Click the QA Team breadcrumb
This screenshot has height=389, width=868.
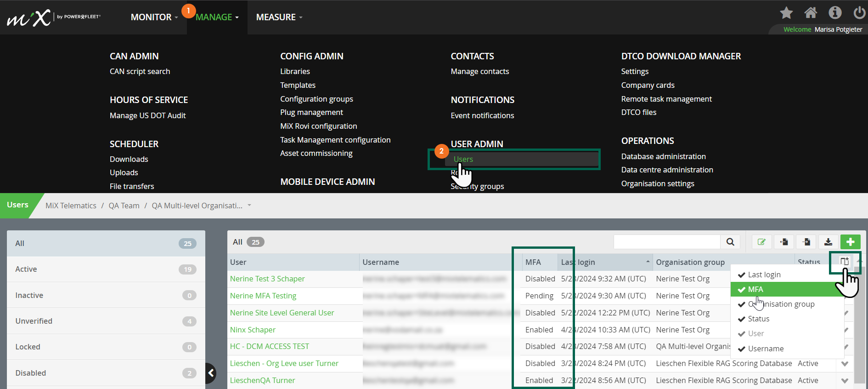coord(124,206)
